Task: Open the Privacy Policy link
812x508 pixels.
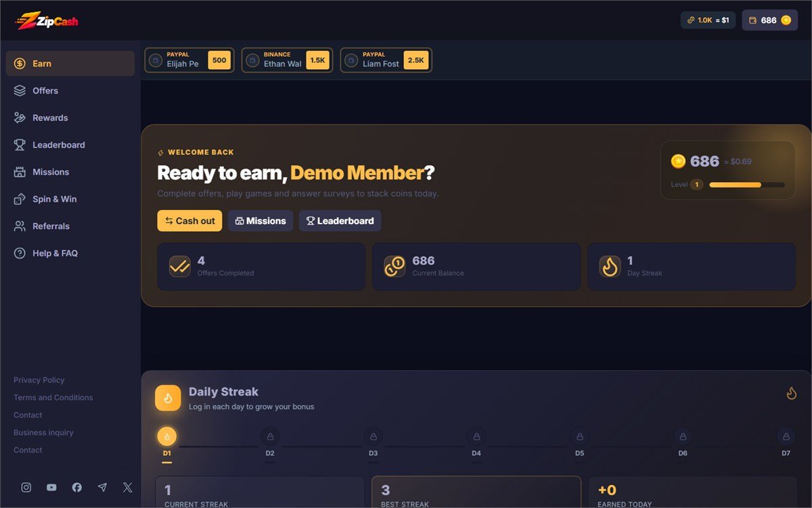Action: click(39, 380)
